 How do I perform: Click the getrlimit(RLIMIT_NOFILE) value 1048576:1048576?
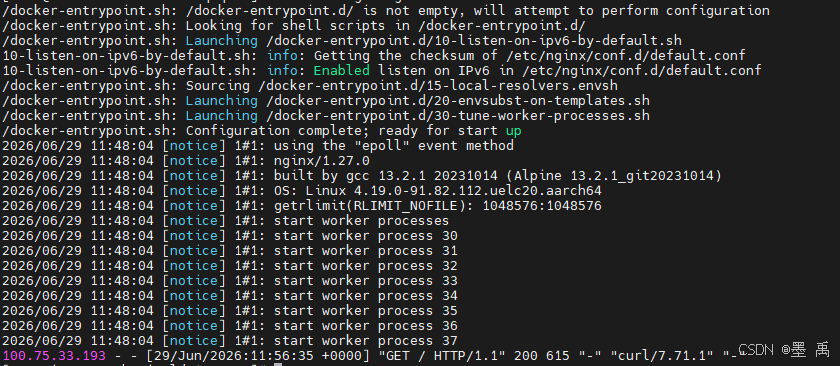pyautogui.click(x=542, y=206)
